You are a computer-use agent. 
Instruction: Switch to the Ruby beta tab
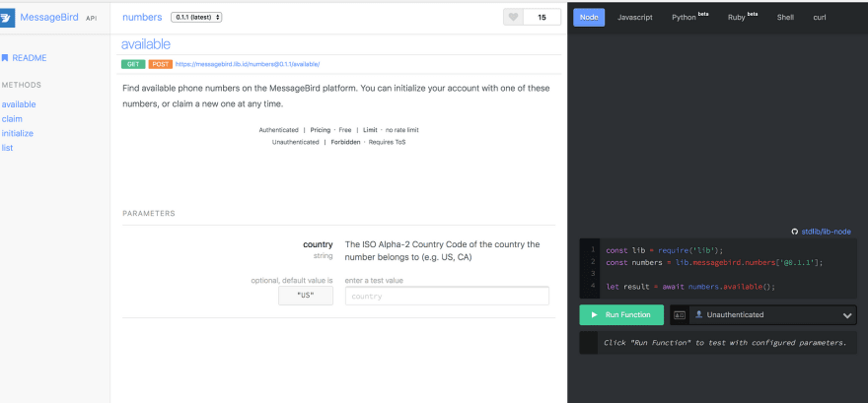click(743, 17)
